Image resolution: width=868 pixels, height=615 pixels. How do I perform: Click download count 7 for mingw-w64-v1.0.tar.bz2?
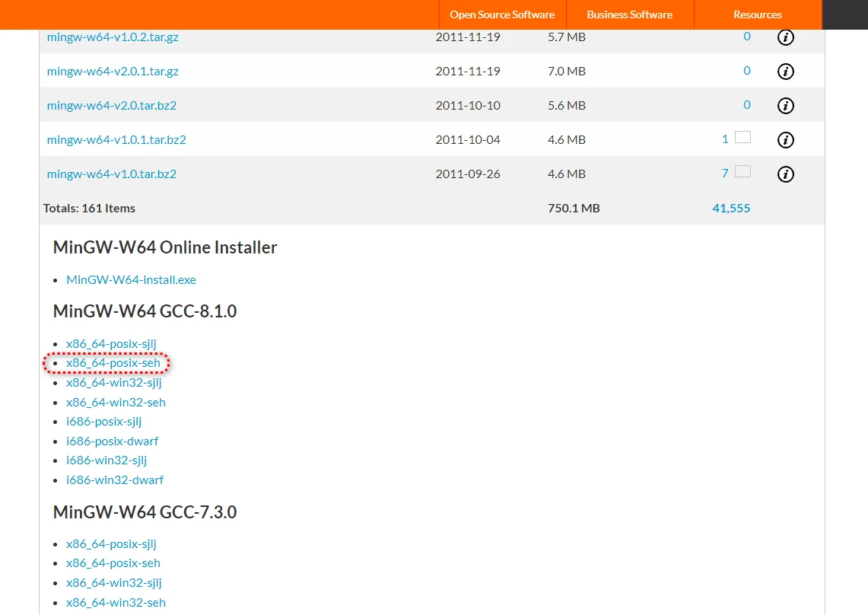pos(725,174)
